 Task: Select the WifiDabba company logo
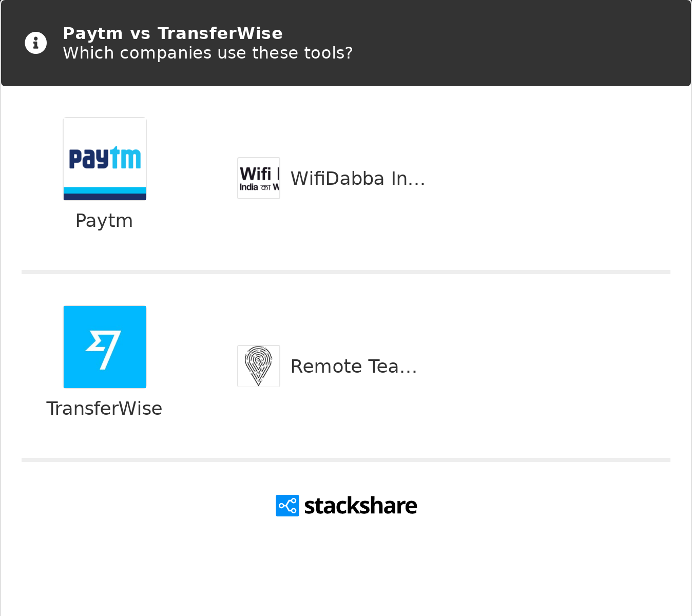[259, 178]
